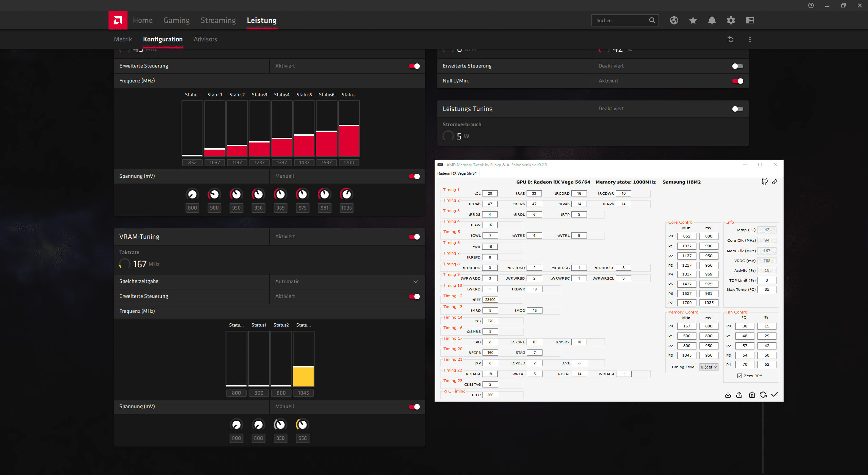Screen dimensions: 868x475
Task: Turn off VRAM-Tuning toggle
Action: pyautogui.click(x=414, y=237)
